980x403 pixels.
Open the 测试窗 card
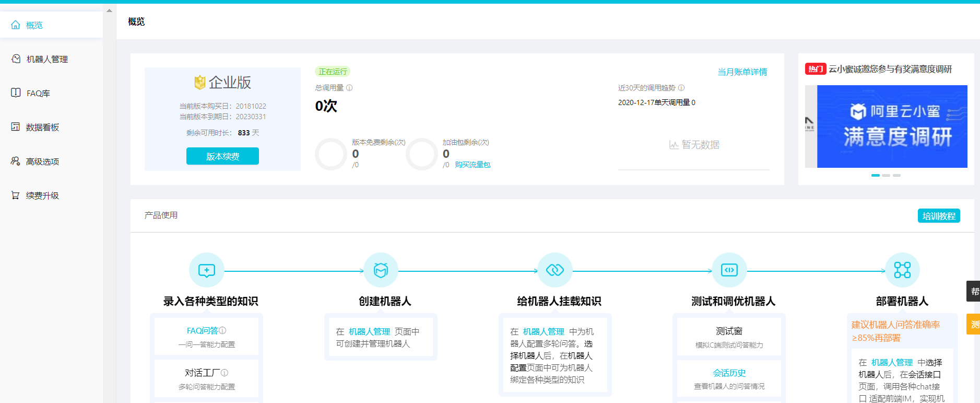coord(729,337)
